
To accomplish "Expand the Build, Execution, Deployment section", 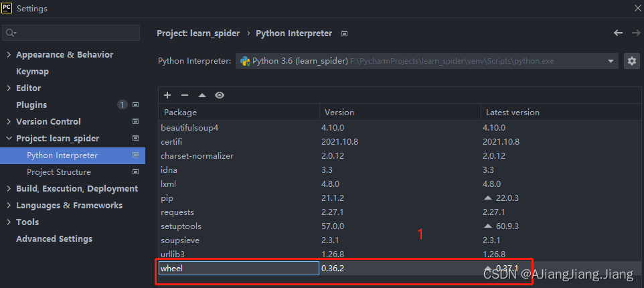I will coord(8,189).
